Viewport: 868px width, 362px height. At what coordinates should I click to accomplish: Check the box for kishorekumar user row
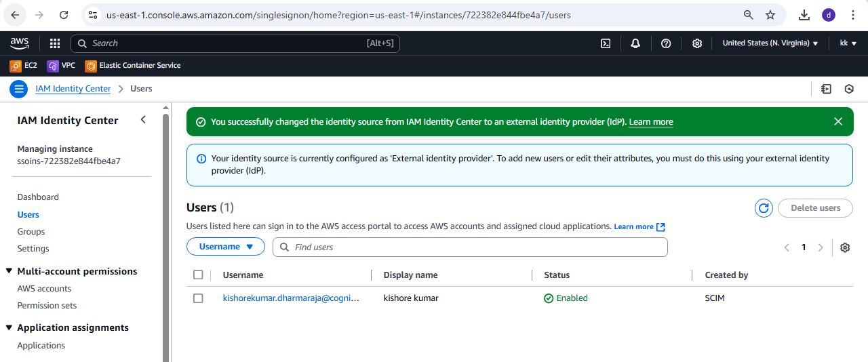[x=198, y=298]
